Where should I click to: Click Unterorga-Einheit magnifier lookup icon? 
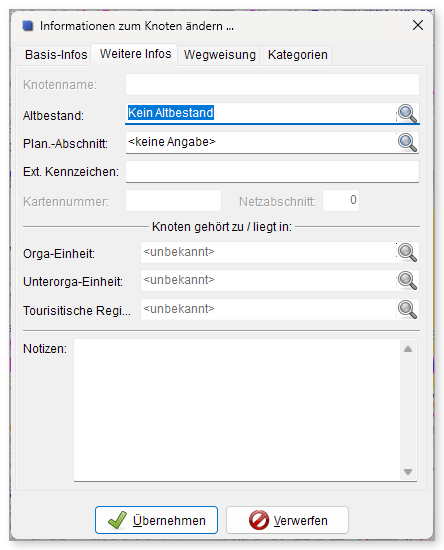[407, 281]
